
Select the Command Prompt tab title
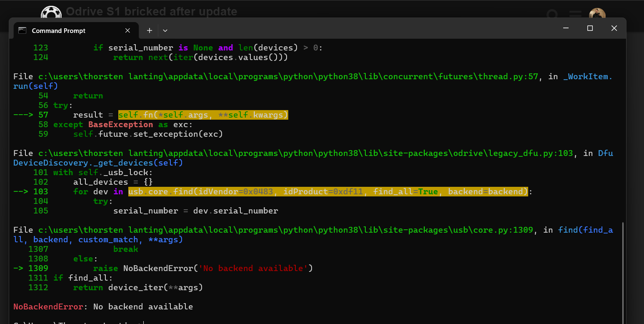coord(58,31)
